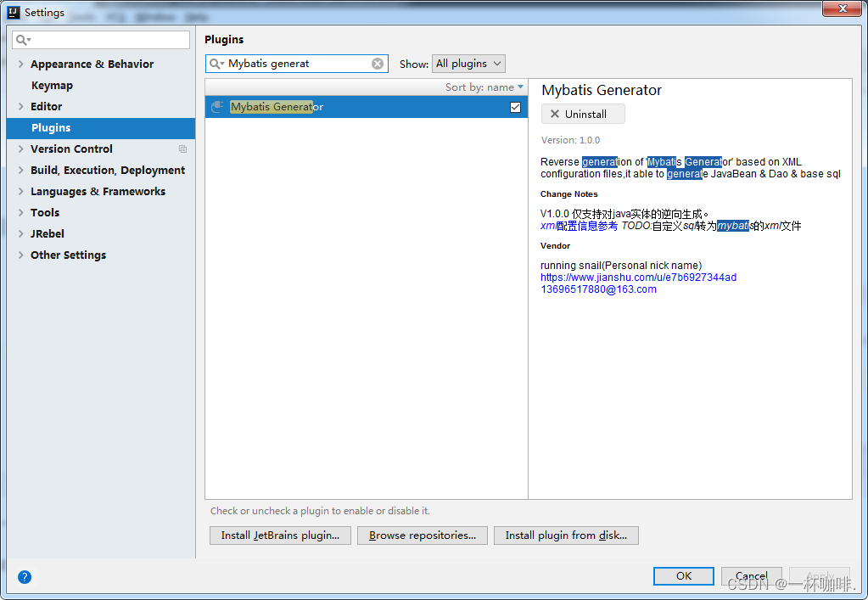This screenshot has width=868, height=600.
Task: Click the Change Notes heading
Action: pyautogui.click(x=569, y=194)
